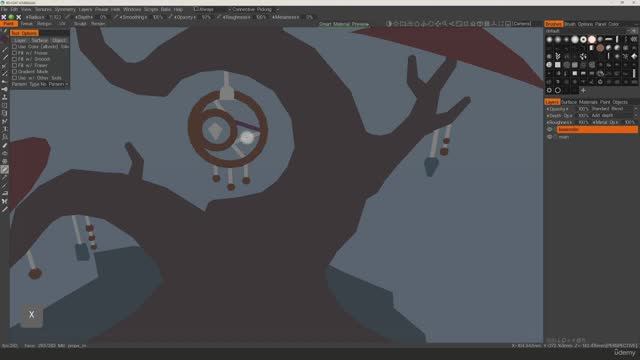Enable Use w/ Other Tools checkbox
640x360 pixels.
[x=14, y=78]
